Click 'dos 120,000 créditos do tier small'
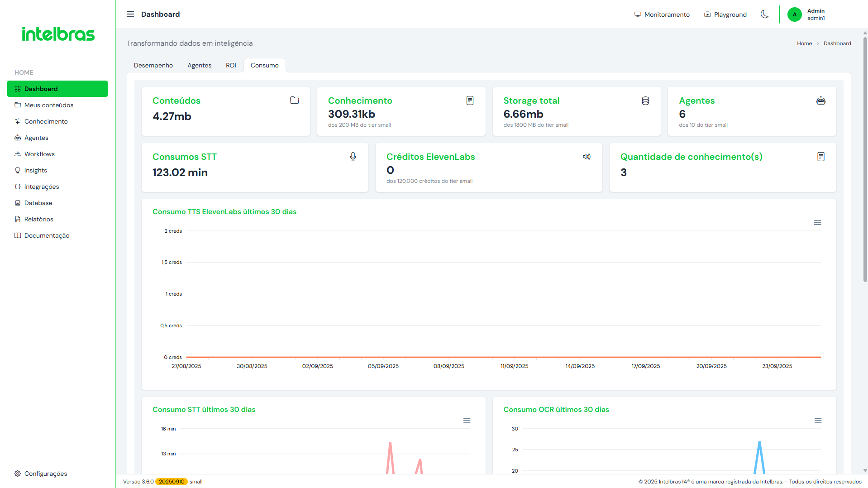The height and width of the screenshot is (488, 868). point(429,181)
